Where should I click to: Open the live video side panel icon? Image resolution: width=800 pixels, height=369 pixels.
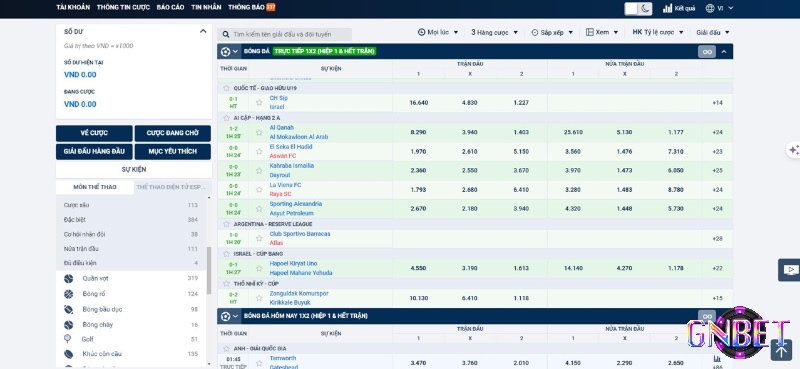(789, 270)
